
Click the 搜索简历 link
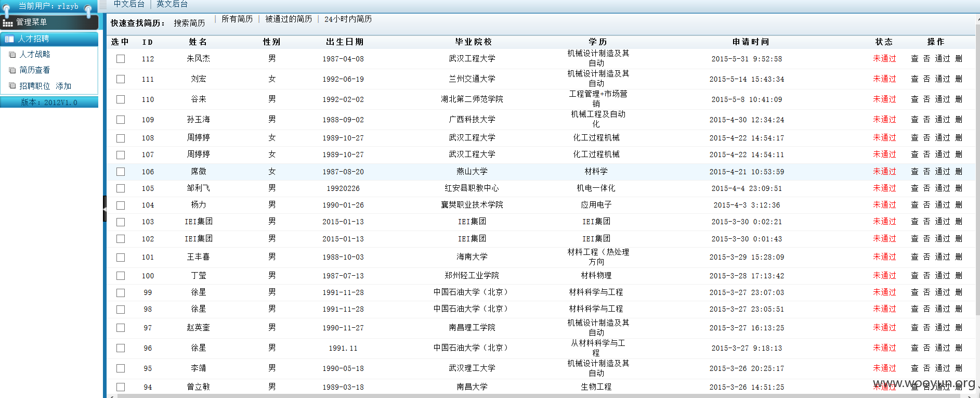pos(189,23)
